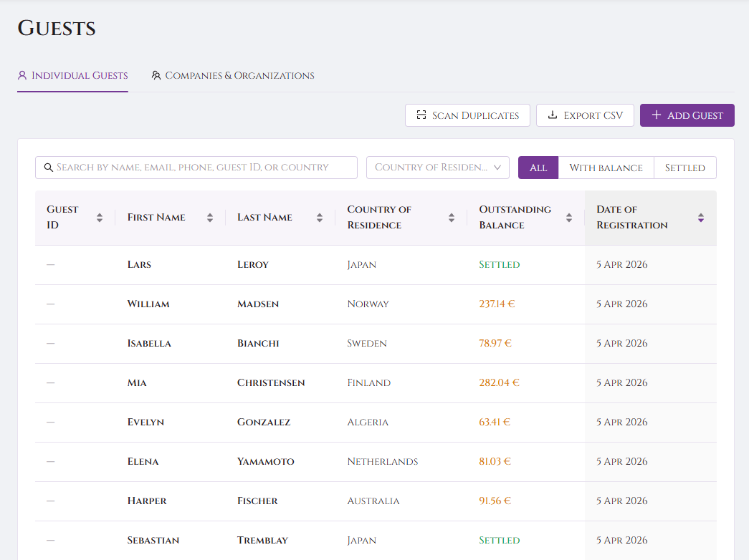Viewport: 749px width, 560px height.
Task: Click Outstanding Balance sort arrows
Action: tap(569, 218)
